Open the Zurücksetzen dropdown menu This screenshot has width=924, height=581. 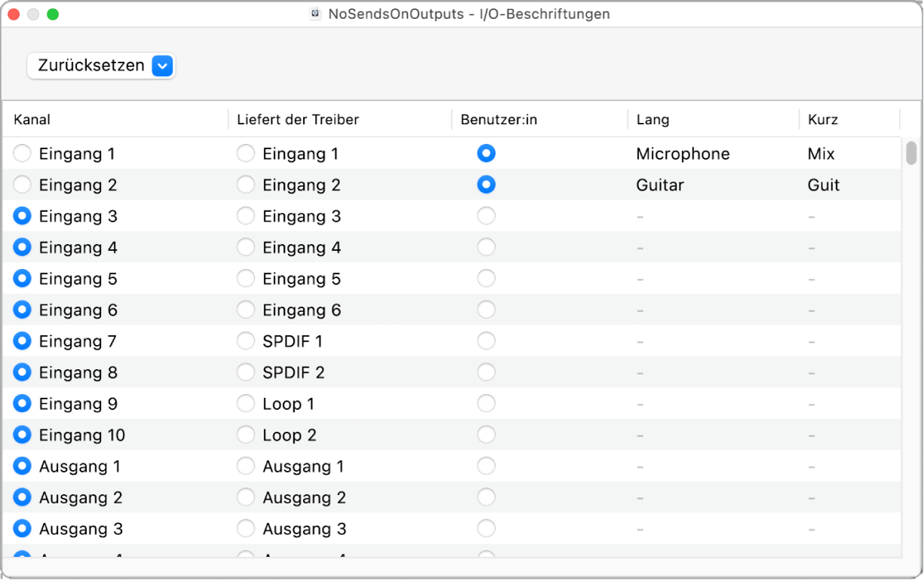(x=161, y=66)
